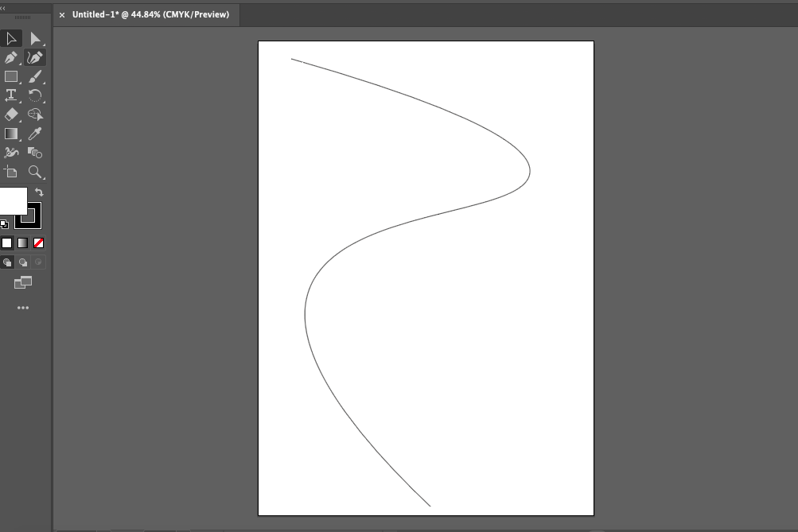798x532 pixels.
Task: Set paint to None (red slash)
Action: pyautogui.click(x=38, y=243)
